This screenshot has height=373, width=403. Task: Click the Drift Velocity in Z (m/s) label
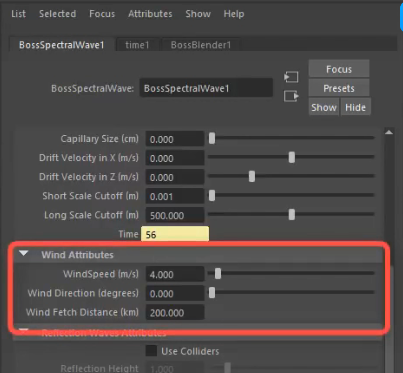click(89, 177)
